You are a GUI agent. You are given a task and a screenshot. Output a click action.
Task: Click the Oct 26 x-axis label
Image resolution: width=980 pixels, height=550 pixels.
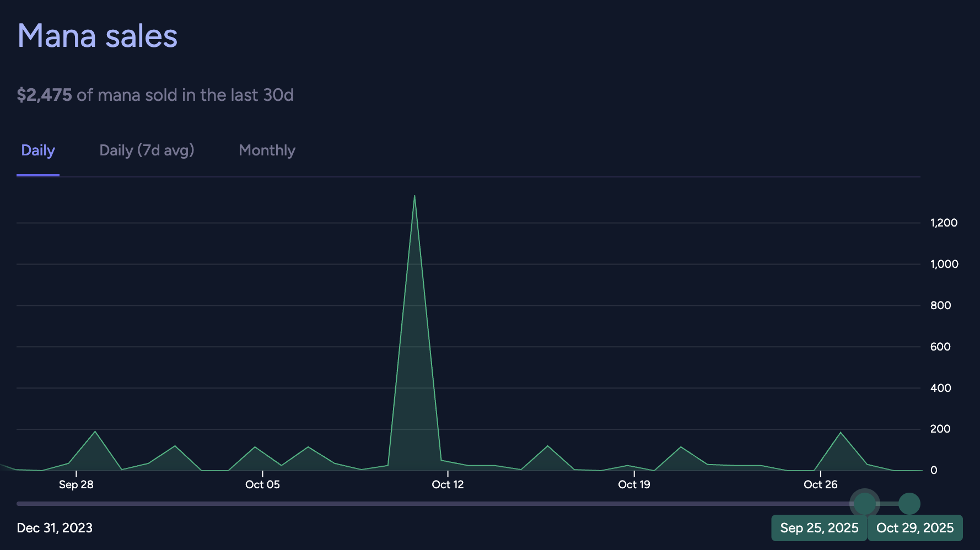820,484
